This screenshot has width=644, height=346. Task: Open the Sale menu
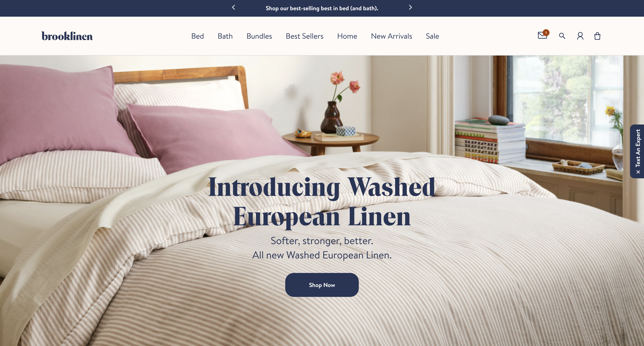pyautogui.click(x=432, y=36)
